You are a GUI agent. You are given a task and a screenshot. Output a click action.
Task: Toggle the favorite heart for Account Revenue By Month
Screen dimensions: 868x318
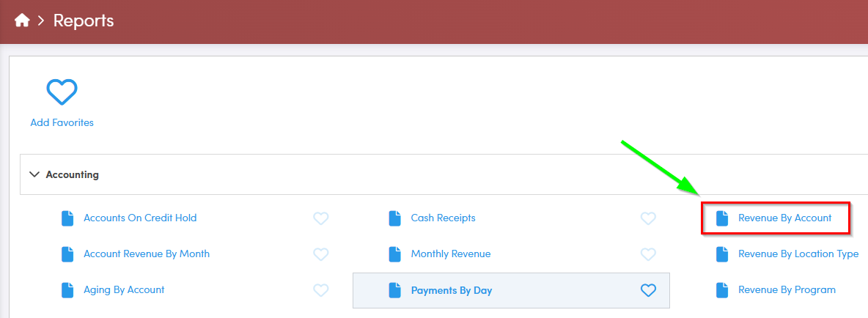(320, 254)
